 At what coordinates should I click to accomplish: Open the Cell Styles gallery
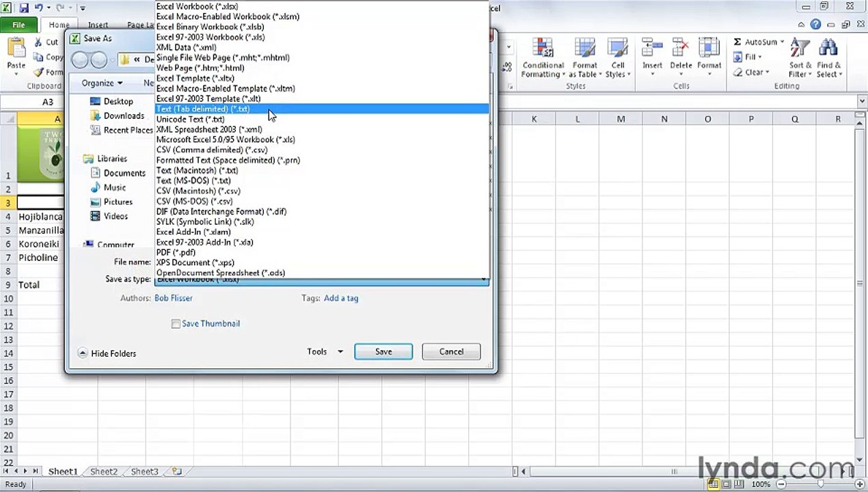(618, 58)
